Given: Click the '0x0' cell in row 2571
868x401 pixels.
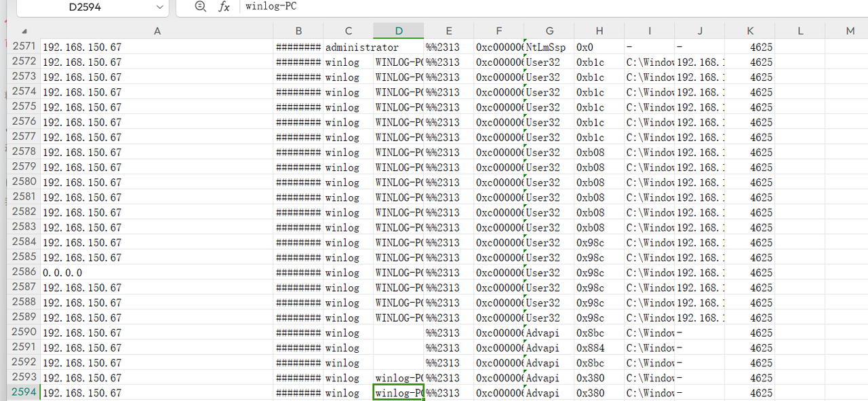Looking at the screenshot, I should pos(599,47).
